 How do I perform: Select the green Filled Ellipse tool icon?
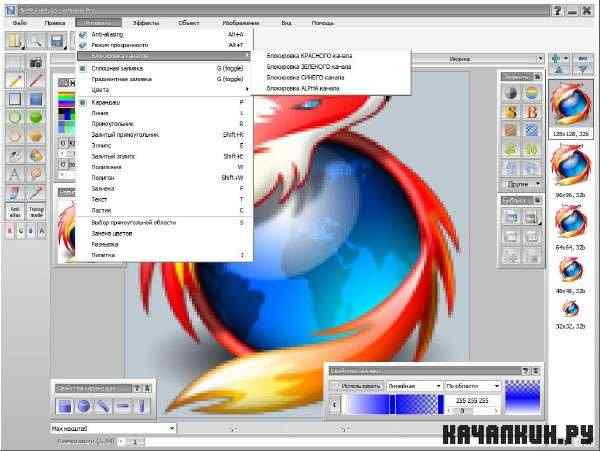coord(36,118)
